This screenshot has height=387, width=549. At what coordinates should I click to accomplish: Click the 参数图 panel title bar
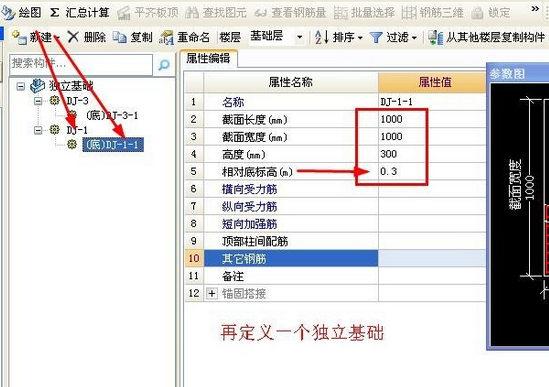tap(518, 74)
